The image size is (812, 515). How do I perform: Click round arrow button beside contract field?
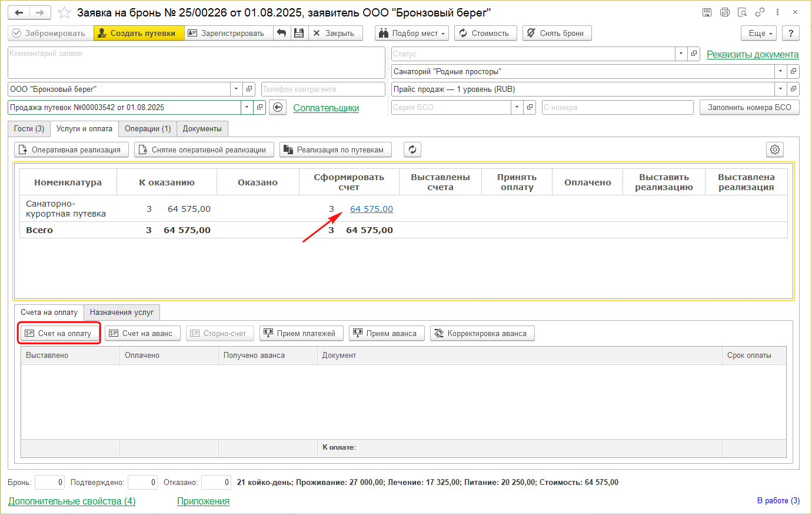[x=278, y=108]
